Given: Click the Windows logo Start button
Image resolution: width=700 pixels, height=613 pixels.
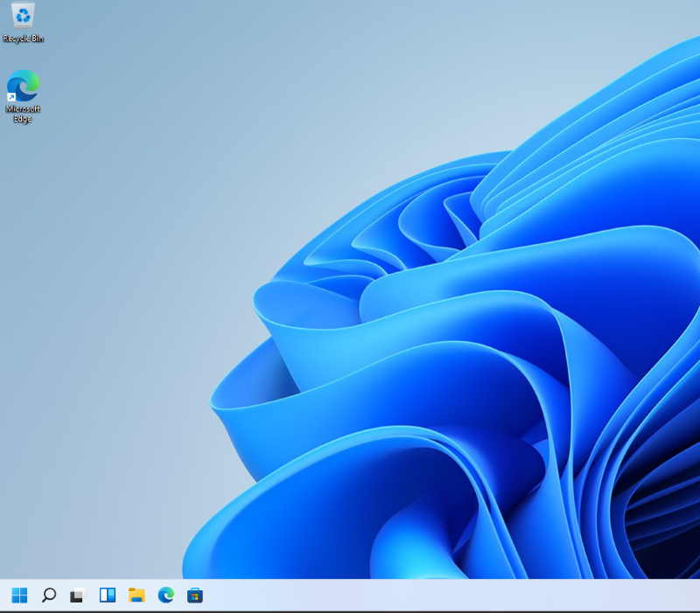Looking at the screenshot, I should (x=21, y=595).
